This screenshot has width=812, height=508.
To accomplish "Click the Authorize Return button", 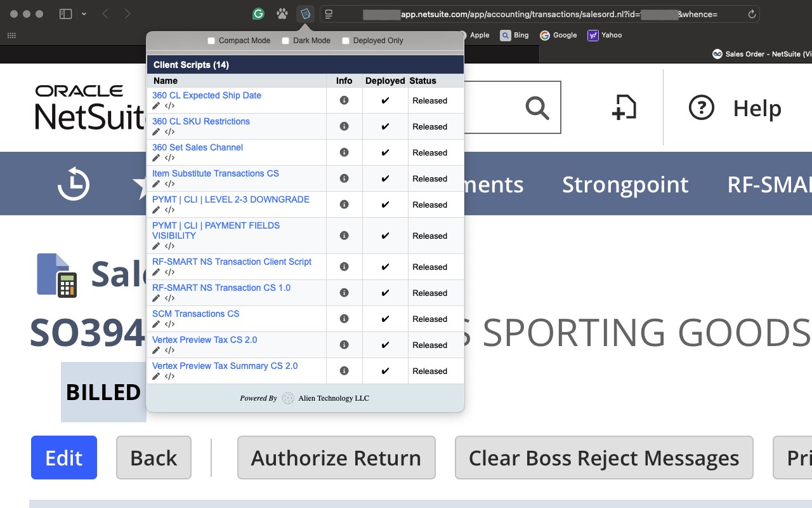I will (336, 457).
